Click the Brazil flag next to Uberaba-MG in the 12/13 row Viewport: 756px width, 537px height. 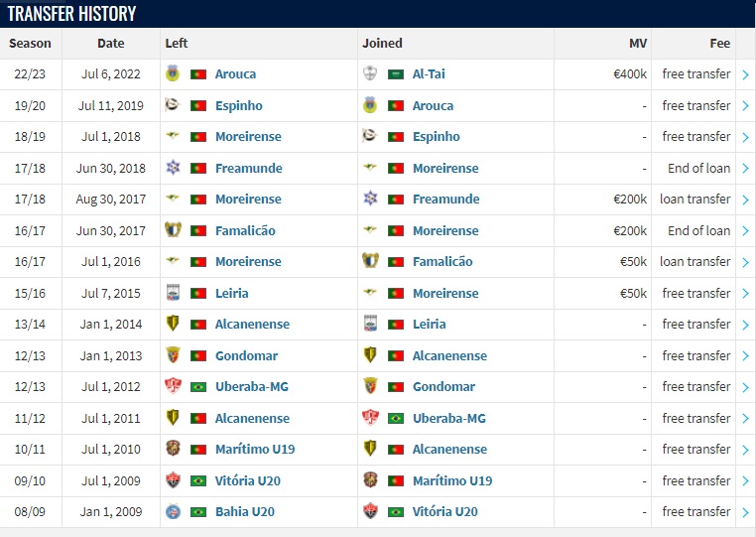coord(198,387)
